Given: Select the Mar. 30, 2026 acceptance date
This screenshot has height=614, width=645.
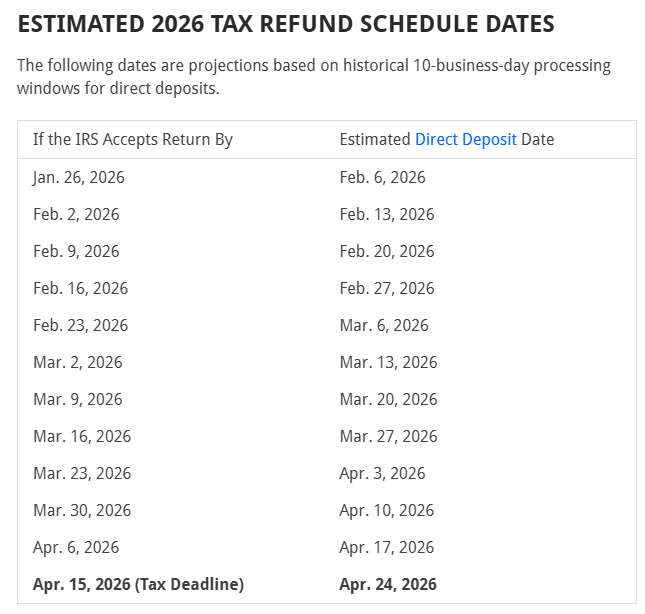Looking at the screenshot, I should coord(82,510).
